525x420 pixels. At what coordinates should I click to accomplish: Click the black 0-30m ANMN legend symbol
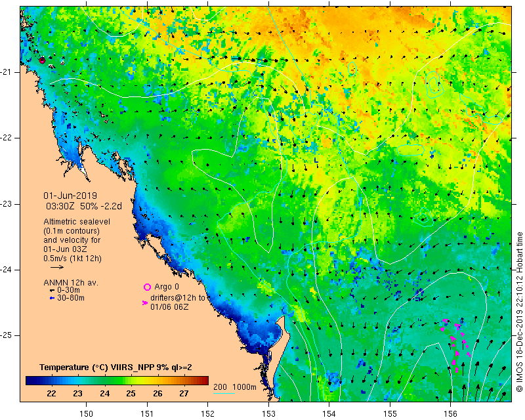tap(52, 290)
